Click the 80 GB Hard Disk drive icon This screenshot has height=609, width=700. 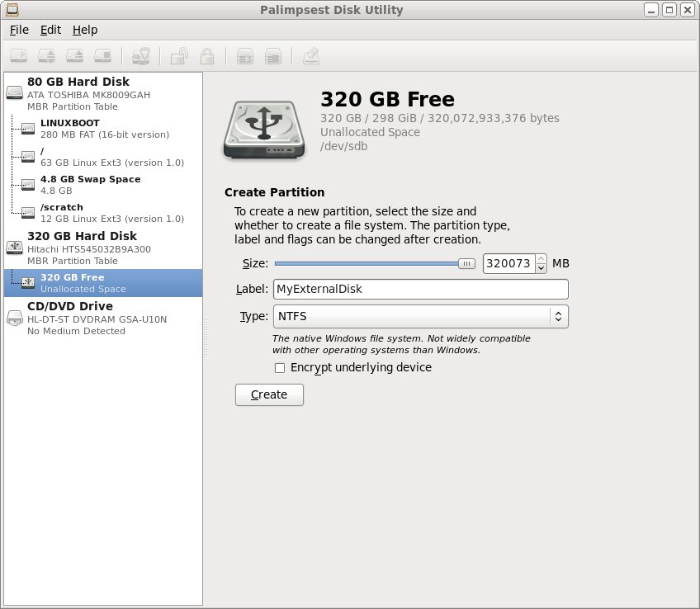click(x=15, y=94)
